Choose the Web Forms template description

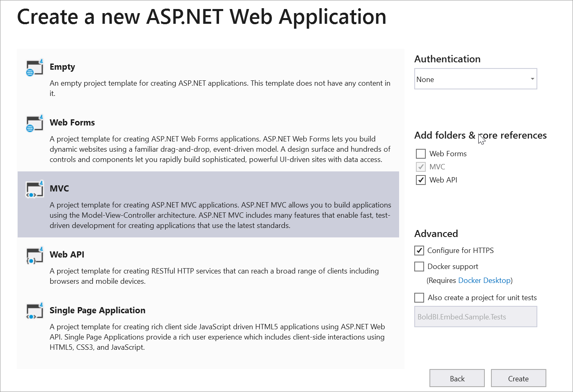[x=220, y=149]
